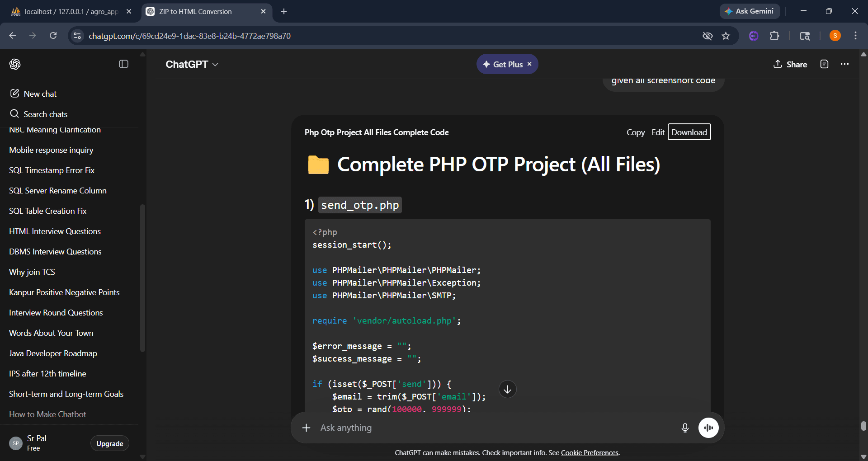Image resolution: width=868 pixels, height=461 pixels.
Task: Open the Sr Pal account menu
Action: coord(45,443)
